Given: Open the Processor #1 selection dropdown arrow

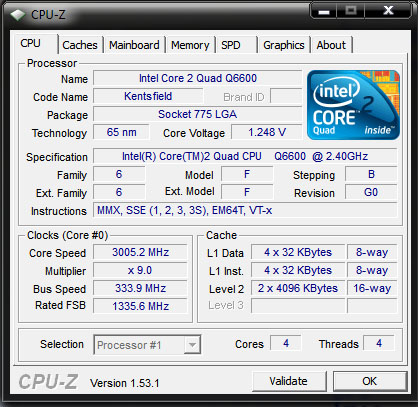Looking at the screenshot, I should pos(192,345).
